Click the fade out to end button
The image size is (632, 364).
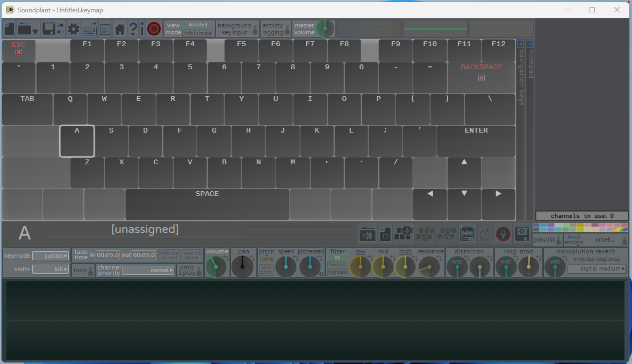pos(169,256)
